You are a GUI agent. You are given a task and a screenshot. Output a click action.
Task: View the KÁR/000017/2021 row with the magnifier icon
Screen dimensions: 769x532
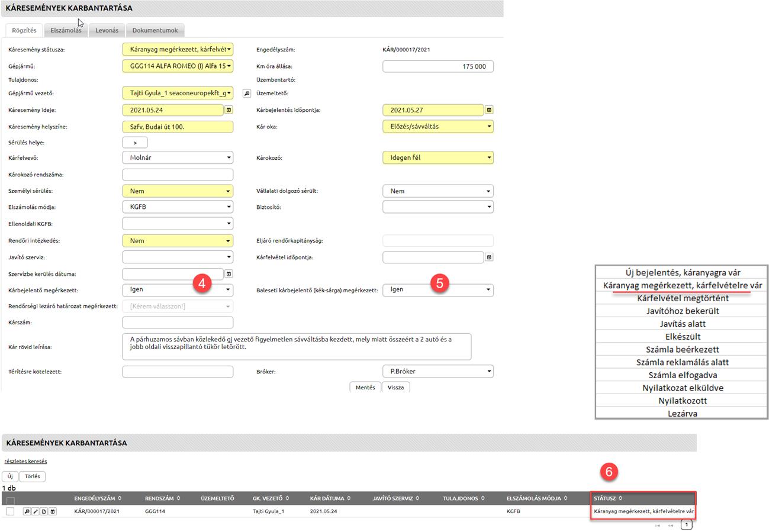(27, 511)
